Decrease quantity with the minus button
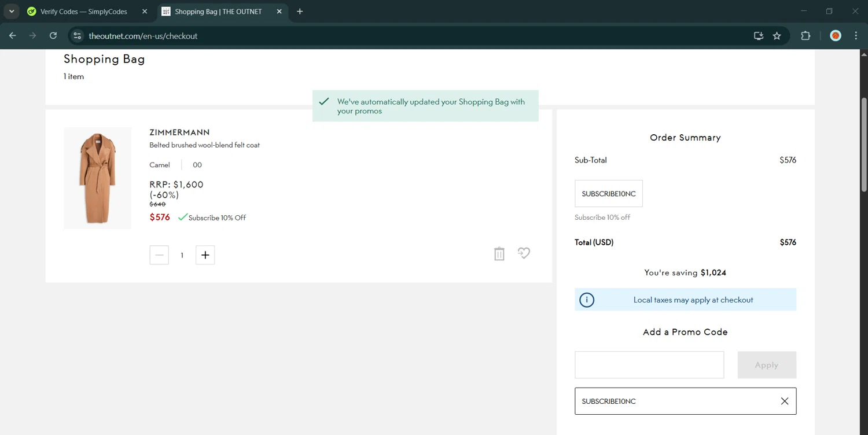 click(159, 255)
